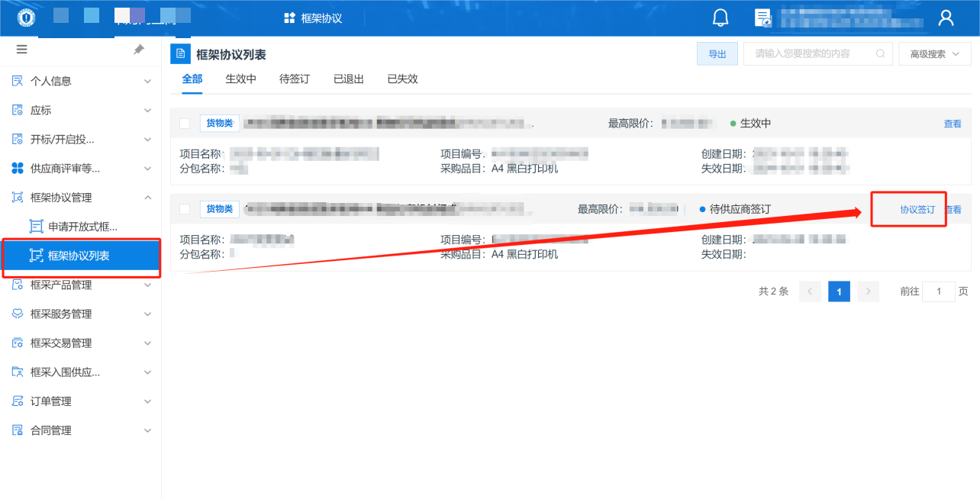Image resolution: width=980 pixels, height=499 pixels.
Task: Expand the 供应商评审 menu chevron
Action: 148,168
